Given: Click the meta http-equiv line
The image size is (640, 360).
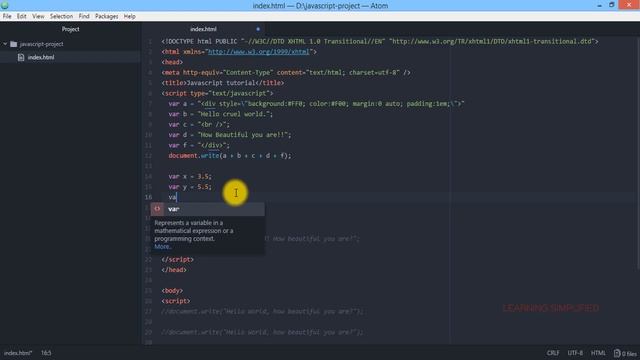Looking at the screenshot, I should point(286,73).
